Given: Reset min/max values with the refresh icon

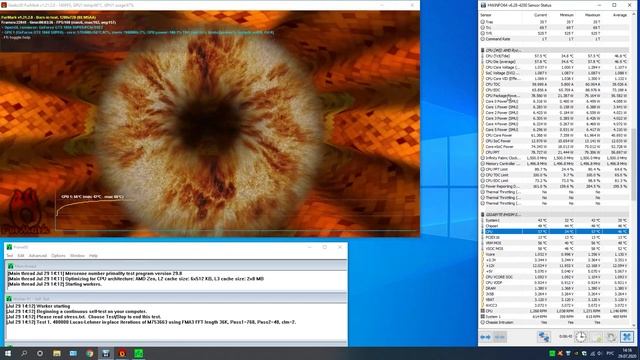Looking at the screenshot, I should click(611, 337).
